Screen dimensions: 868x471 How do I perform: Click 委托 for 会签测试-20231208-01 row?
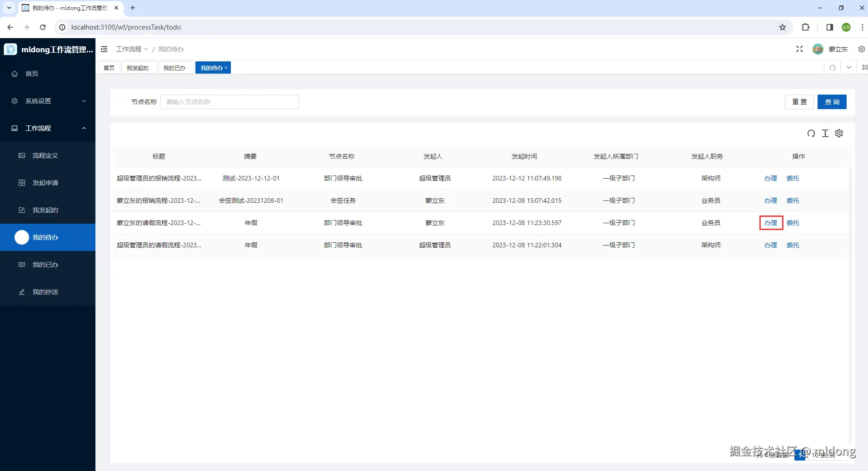tap(793, 200)
